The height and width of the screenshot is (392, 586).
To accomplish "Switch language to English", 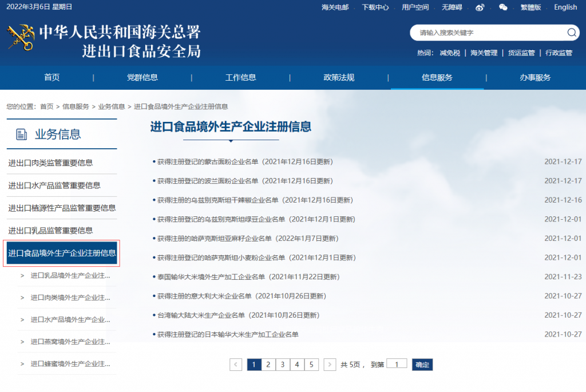I will click(x=565, y=7).
